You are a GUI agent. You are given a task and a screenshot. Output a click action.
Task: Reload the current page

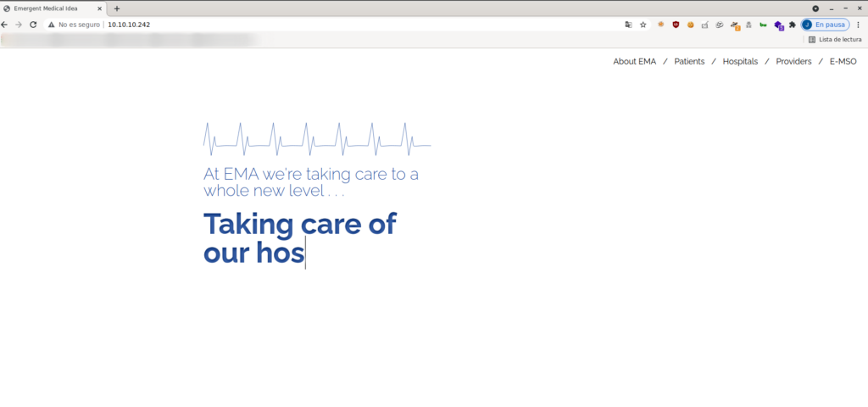coord(33,25)
